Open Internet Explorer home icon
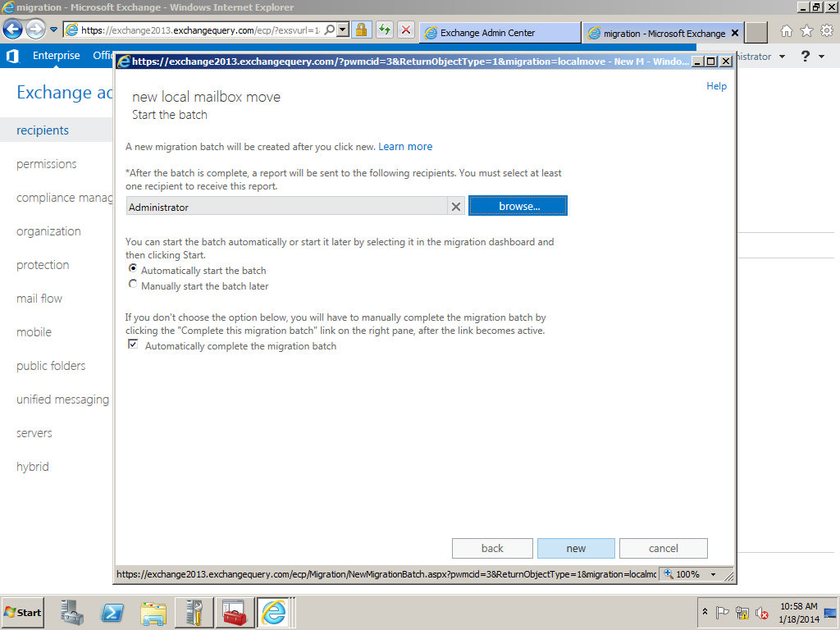The width and height of the screenshot is (840, 630). click(786, 31)
